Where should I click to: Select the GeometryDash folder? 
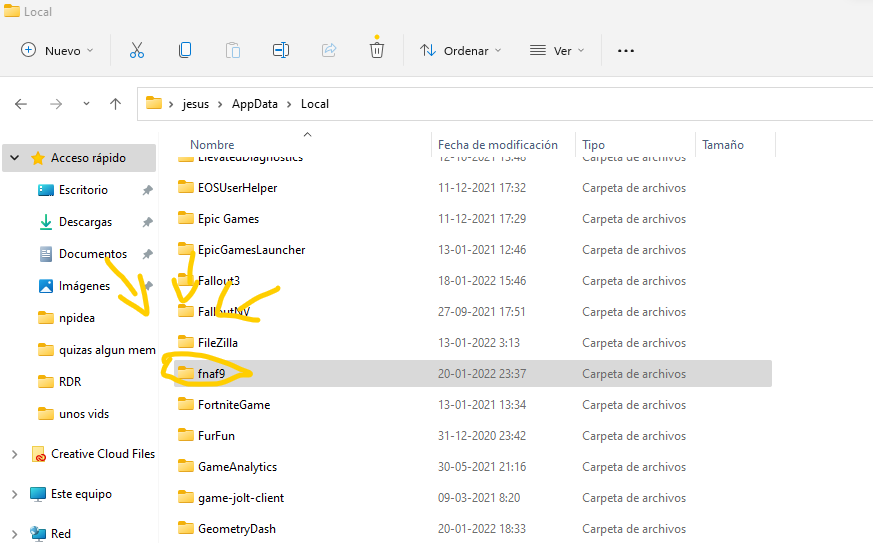[x=237, y=529]
